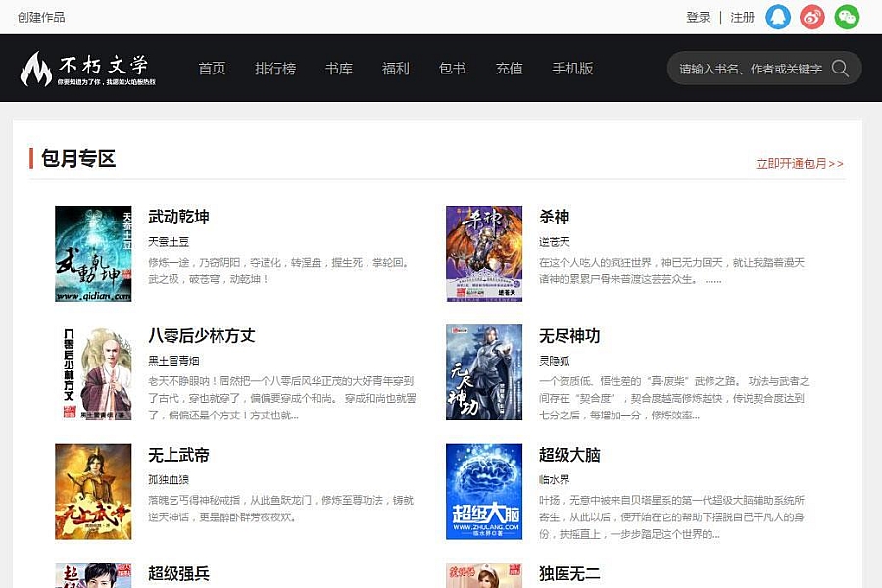Image resolution: width=882 pixels, height=588 pixels.
Task: Open 无尽神功 book cover
Action: coord(484,372)
